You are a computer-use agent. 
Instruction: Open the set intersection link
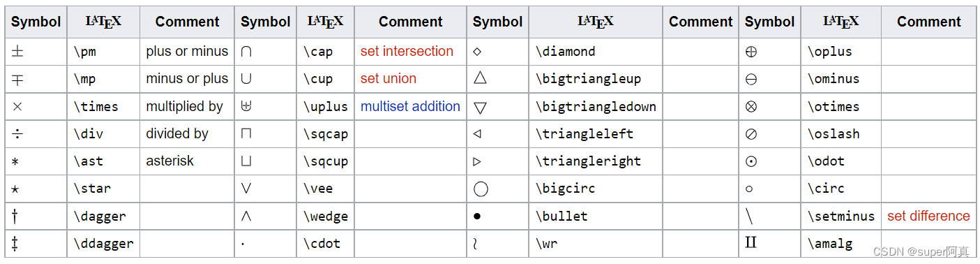coord(407,51)
